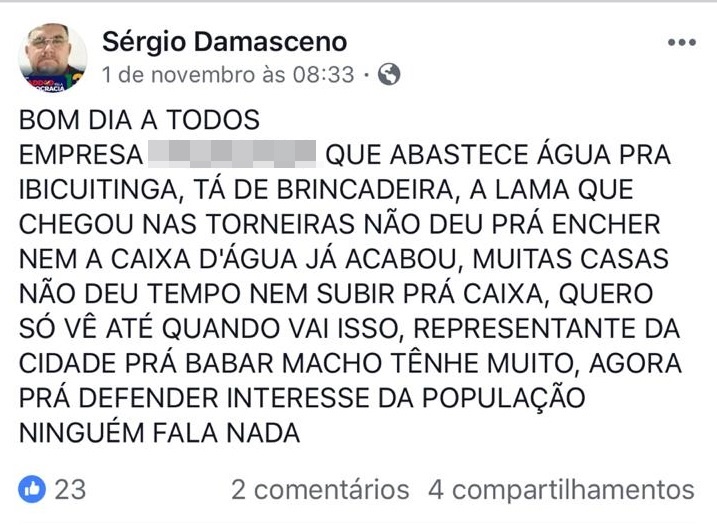View the 23 reactions count

coord(70,489)
